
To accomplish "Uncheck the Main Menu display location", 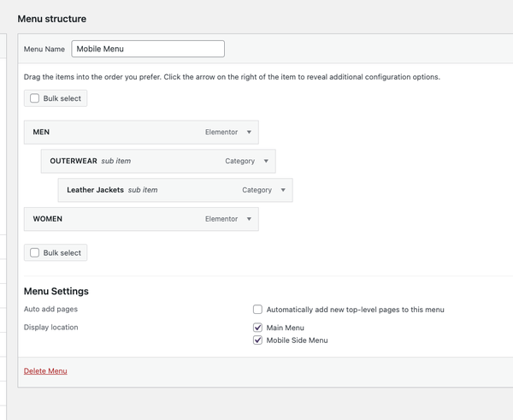I will [258, 328].
